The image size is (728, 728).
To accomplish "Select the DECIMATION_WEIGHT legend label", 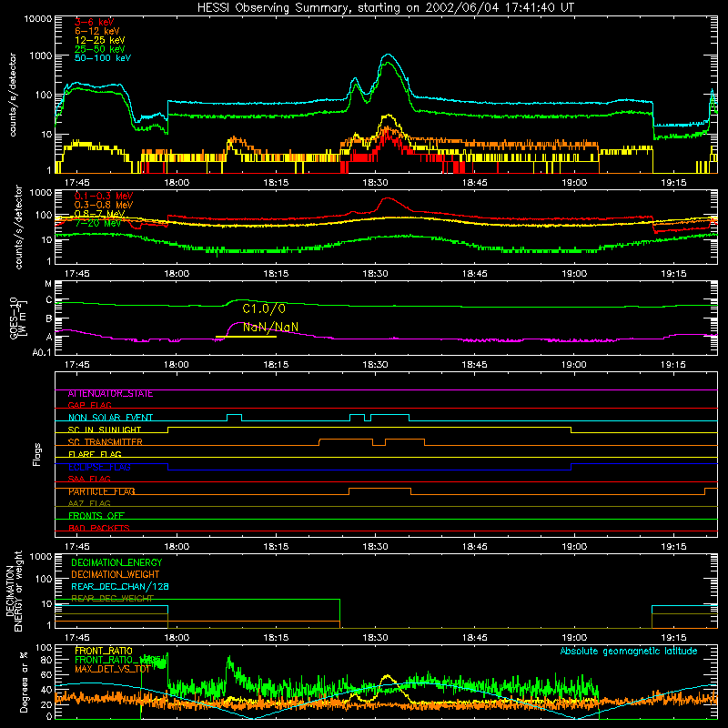I will pos(116,574).
